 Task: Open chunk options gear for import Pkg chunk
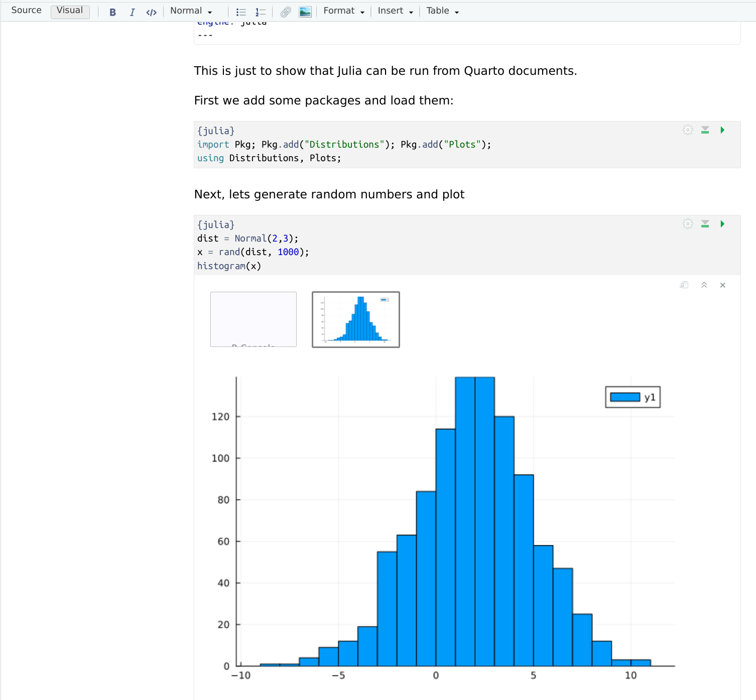coord(688,130)
